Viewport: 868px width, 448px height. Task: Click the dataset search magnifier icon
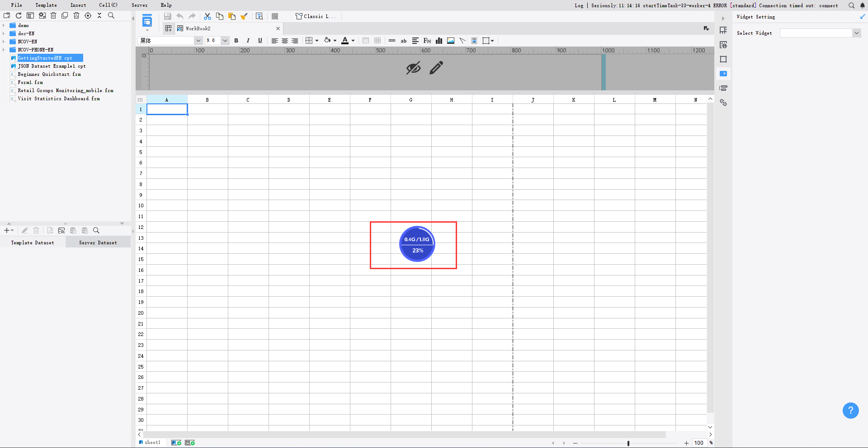pos(96,230)
